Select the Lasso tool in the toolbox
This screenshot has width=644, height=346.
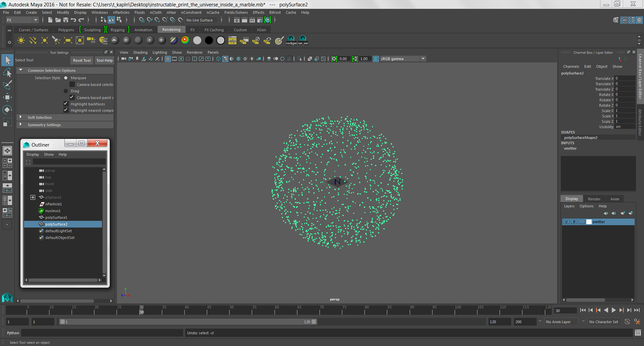point(7,72)
